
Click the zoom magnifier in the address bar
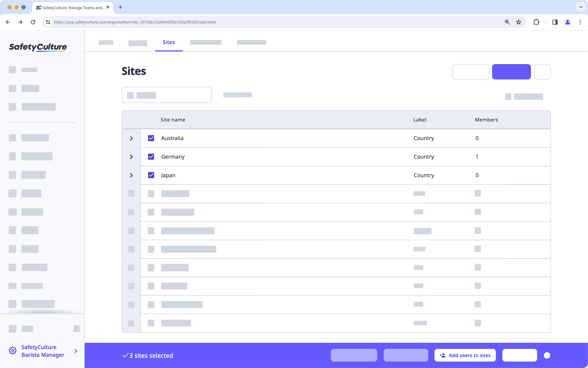click(507, 22)
